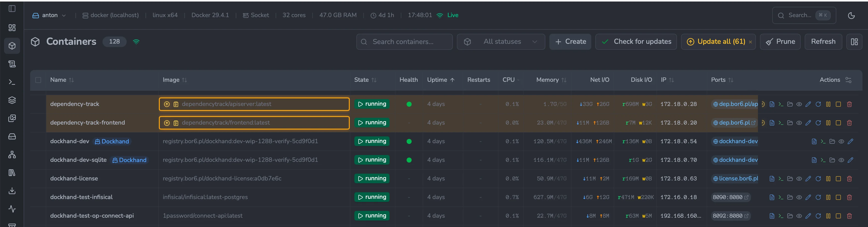The height and width of the screenshot is (227, 868).
Task: Click update-available icon for dependencytrack/frontend image
Action: tap(167, 123)
